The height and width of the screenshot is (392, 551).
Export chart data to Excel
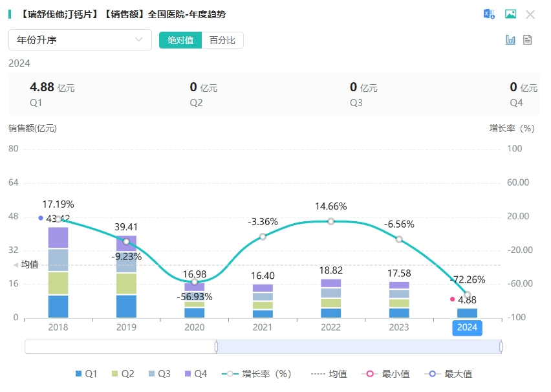click(x=490, y=14)
